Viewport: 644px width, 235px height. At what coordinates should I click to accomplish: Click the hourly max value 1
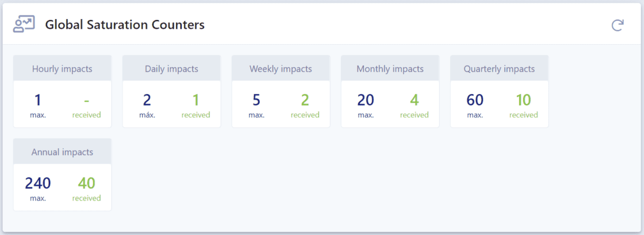pyautogui.click(x=38, y=100)
